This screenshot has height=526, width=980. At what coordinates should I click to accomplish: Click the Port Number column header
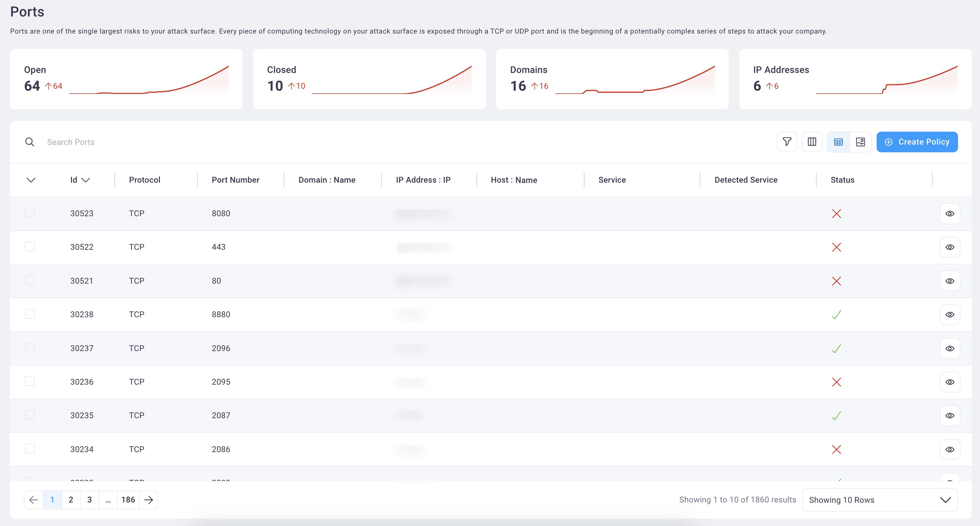point(235,180)
